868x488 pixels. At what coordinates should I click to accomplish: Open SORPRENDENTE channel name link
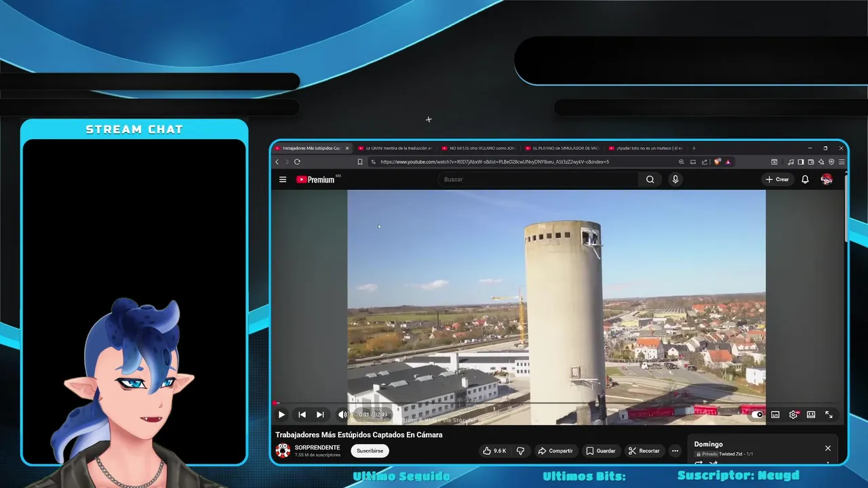click(x=317, y=447)
